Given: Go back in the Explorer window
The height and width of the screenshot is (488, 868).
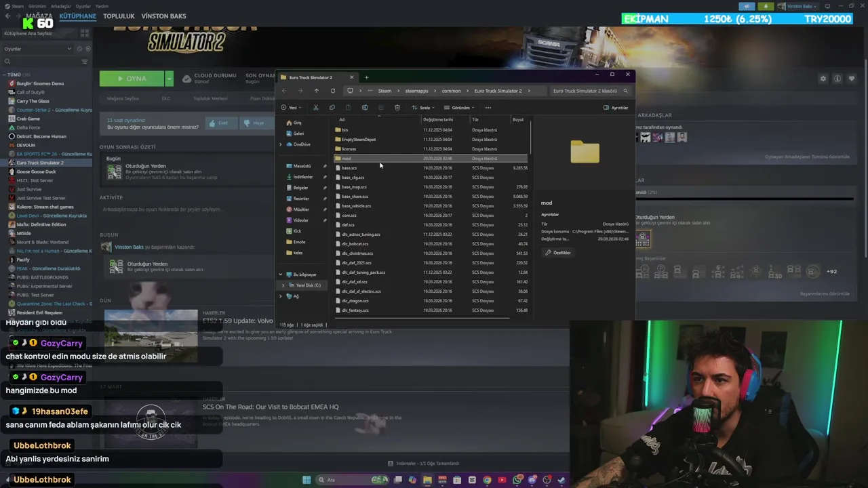Looking at the screenshot, I should [x=284, y=91].
